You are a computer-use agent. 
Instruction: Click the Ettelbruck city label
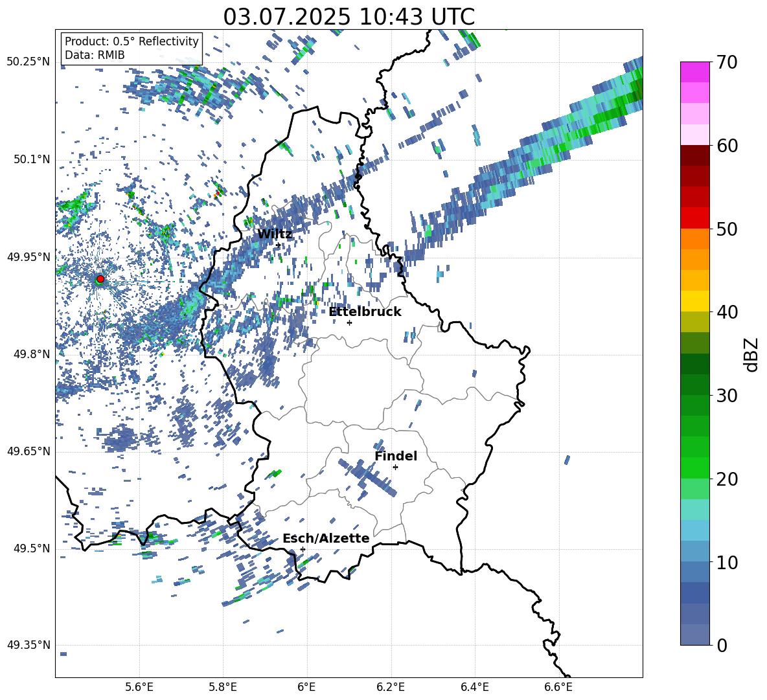[365, 312]
